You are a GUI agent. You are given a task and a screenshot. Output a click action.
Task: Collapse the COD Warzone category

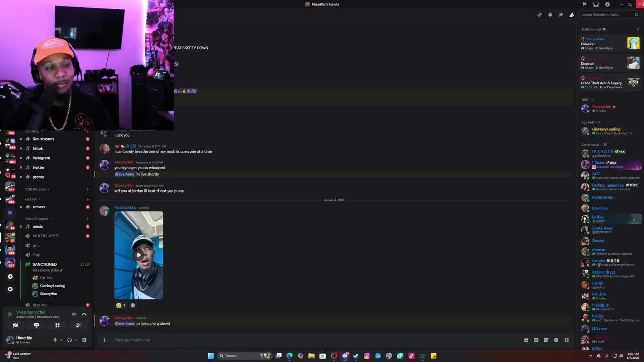[37, 189]
